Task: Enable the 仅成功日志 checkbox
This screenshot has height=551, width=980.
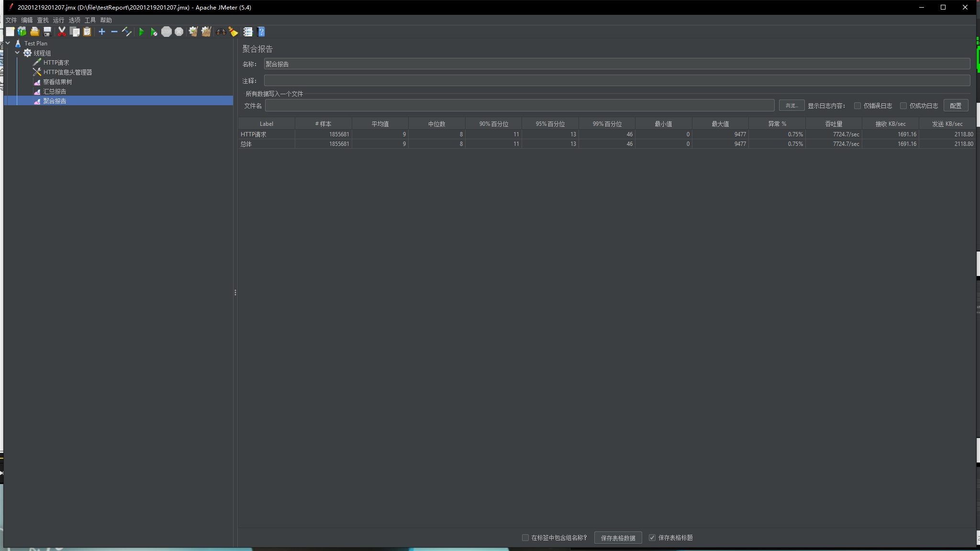Action: 903,106
